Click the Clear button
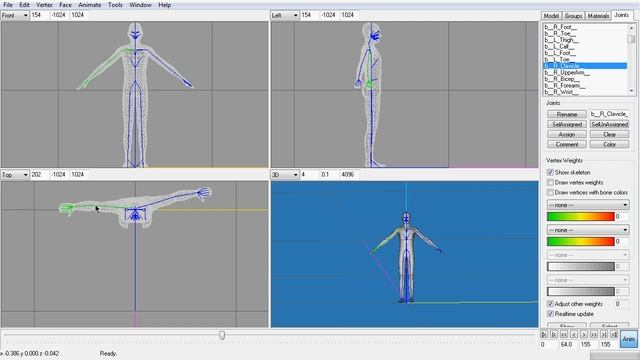The width and height of the screenshot is (640, 360). pos(609,134)
